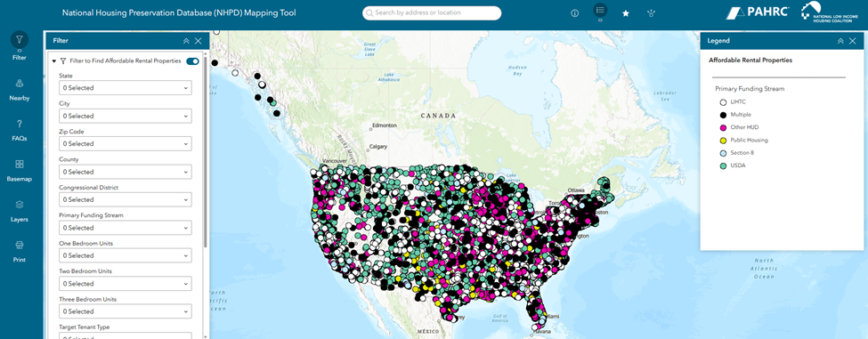This screenshot has height=339, width=868.
Task: Expand the Primary Funding Stream dropdown
Action: [126, 228]
